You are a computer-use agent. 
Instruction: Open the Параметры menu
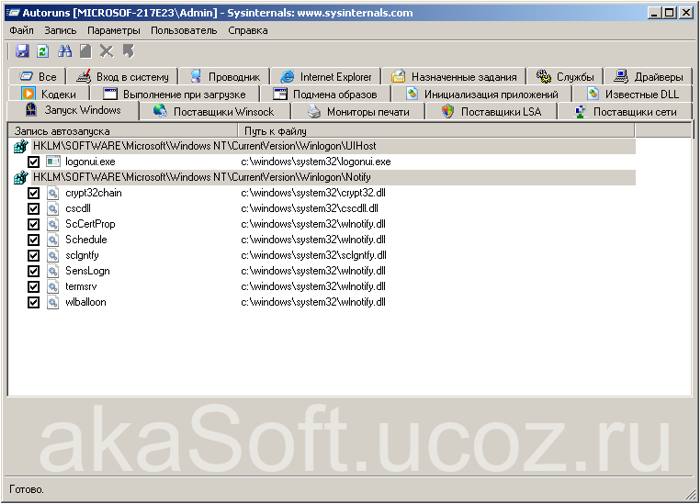tap(113, 30)
